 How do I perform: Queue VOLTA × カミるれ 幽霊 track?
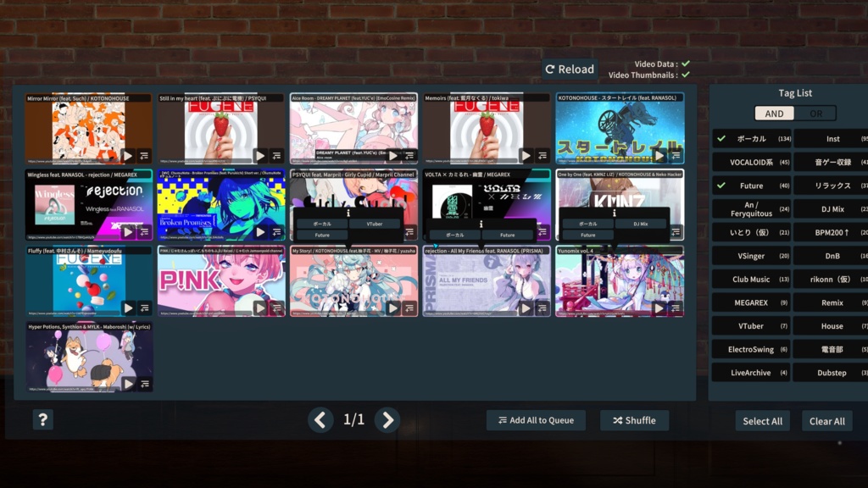(x=542, y=232)
